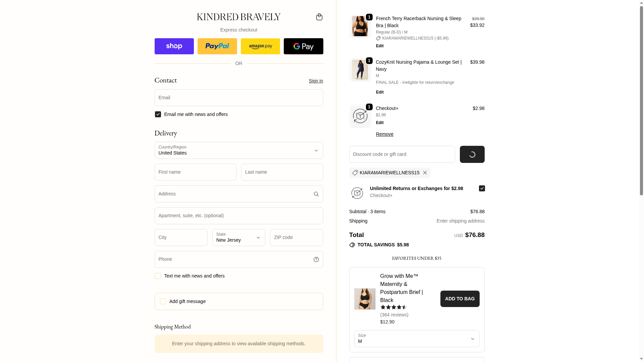Focus the Discount code or gift card field

point(402,155)
